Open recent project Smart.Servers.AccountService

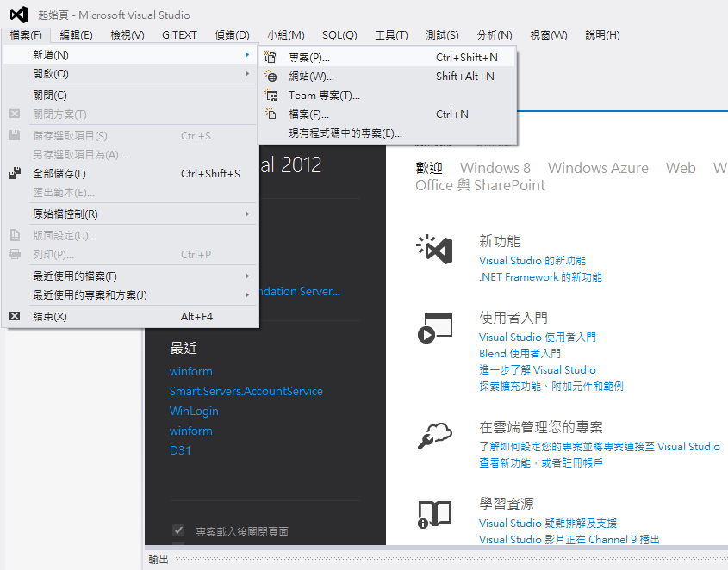(246, 391)
